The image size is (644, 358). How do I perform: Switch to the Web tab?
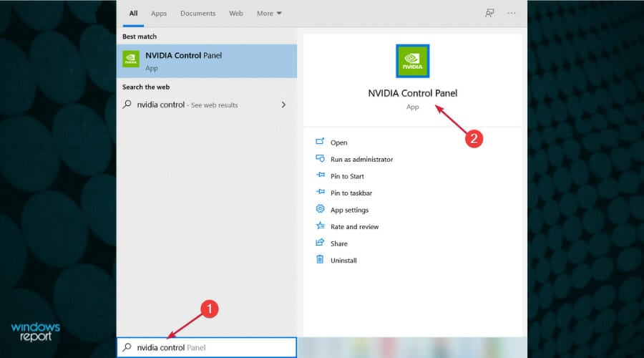pyautogui.click(x=235, y=13)
